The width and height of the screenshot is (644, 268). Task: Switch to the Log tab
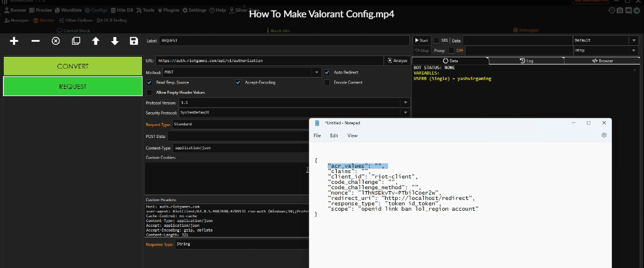[526, 61]
